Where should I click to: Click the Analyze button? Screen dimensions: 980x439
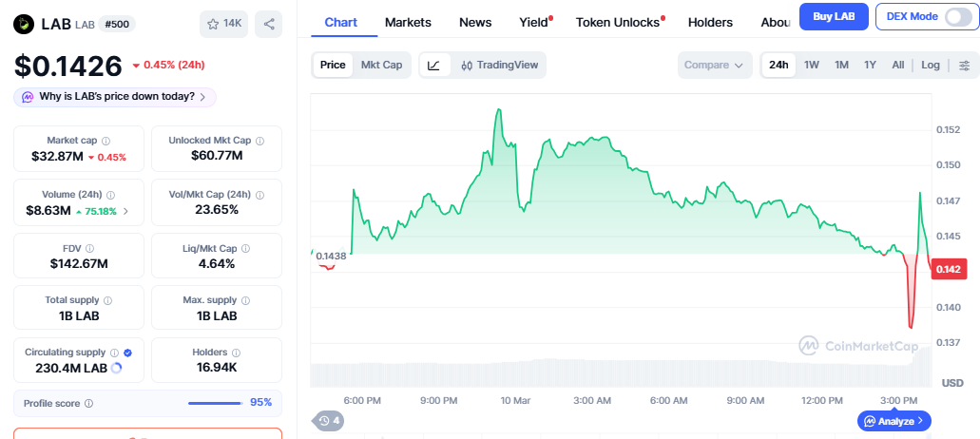tap(894, 422)
